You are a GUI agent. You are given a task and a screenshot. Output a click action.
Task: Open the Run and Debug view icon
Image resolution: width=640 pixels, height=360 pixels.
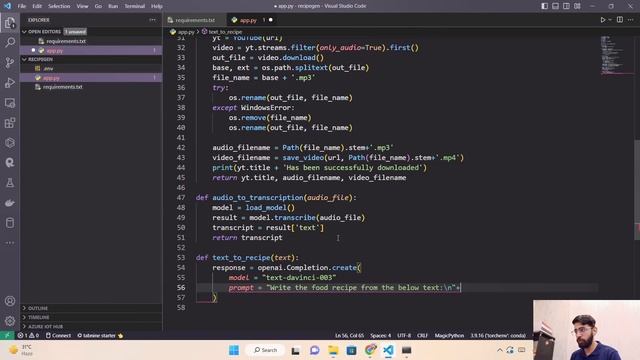(10, 82)
